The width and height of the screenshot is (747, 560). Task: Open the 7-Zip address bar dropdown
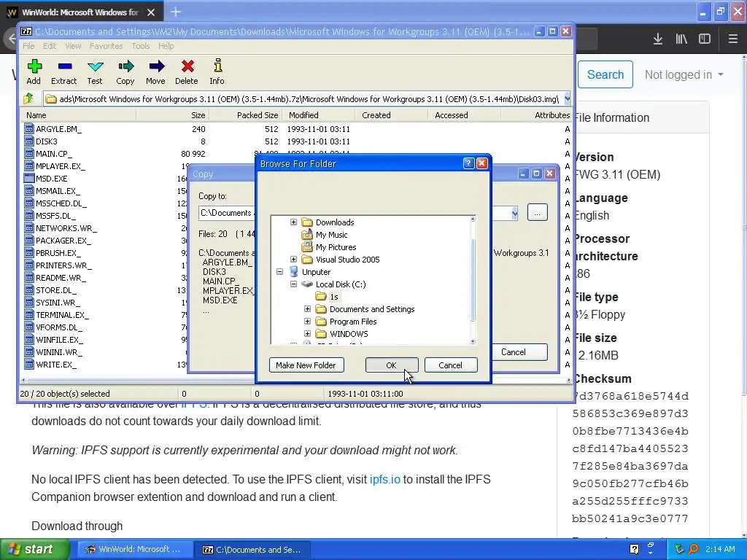[x=566, y=99]
